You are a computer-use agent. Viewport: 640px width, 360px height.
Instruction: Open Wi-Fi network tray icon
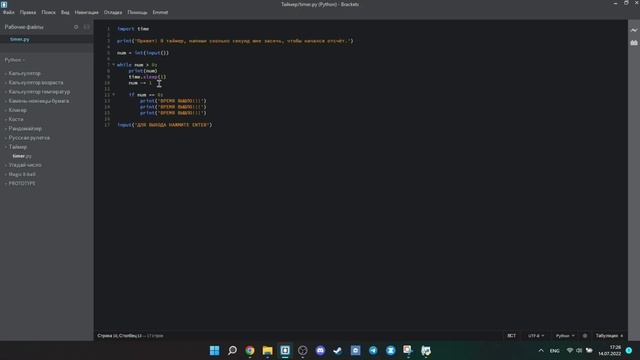[x=570, y=351]
